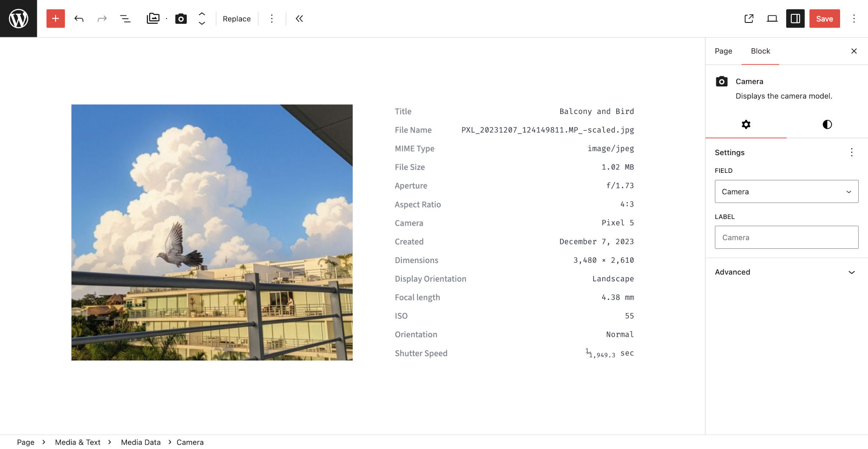Switch to the Block tab
Image resolution: width=868 pixels, height=449 pixels.
(x=760, y=51)
